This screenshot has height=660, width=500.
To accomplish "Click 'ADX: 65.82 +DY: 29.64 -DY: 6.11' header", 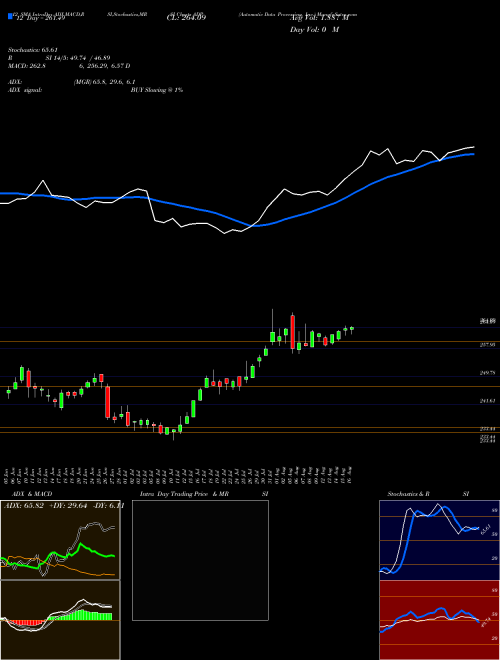I will pos(64,506).
